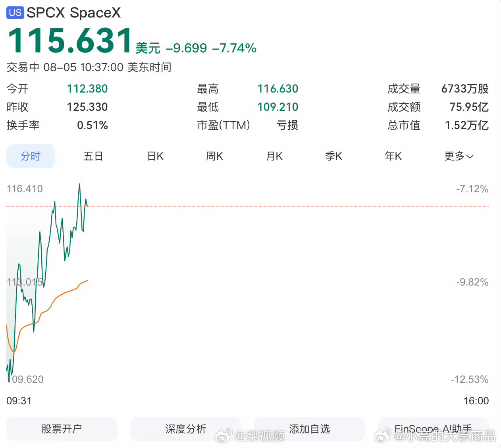Viewport: 501px width, 448px height.
Task: Click the chart axis label -12.53%
Action: (x=470, y=379)
